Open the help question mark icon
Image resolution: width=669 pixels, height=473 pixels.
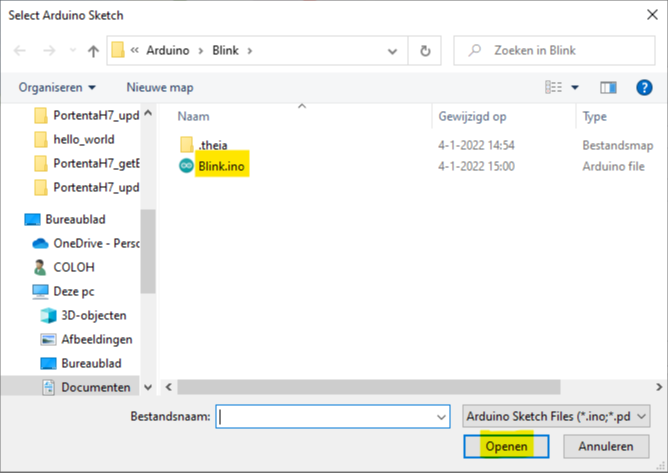pos(643,88)
